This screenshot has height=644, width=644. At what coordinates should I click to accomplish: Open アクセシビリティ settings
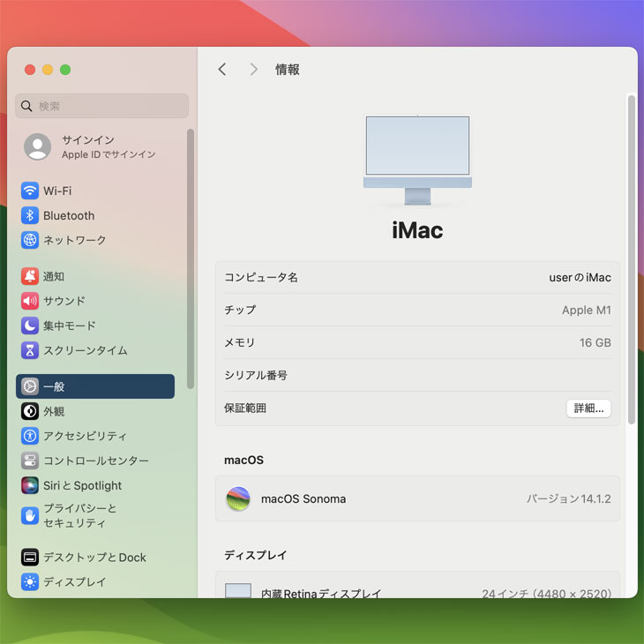click(85, 436)
